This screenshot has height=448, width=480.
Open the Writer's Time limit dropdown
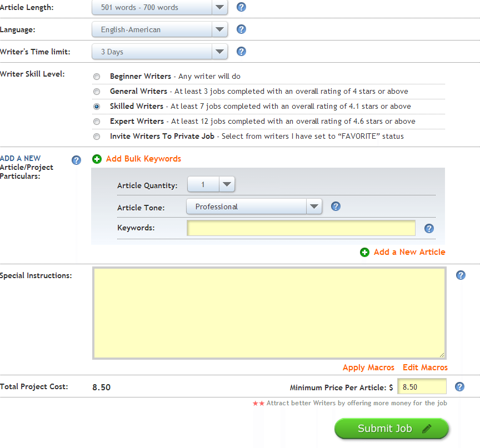159,52
